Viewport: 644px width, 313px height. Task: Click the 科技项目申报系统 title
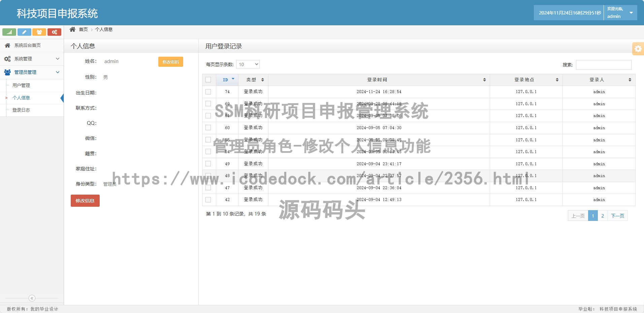57,13
